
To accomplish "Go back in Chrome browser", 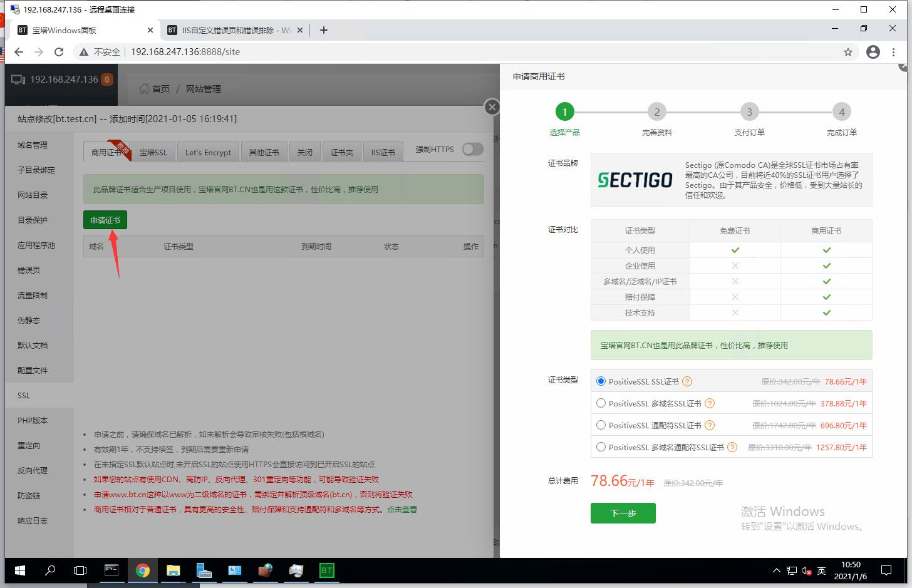I will (19, 52).
